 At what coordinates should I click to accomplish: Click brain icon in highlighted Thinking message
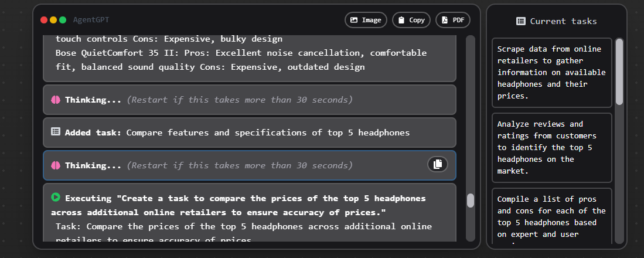coord(56,165)
